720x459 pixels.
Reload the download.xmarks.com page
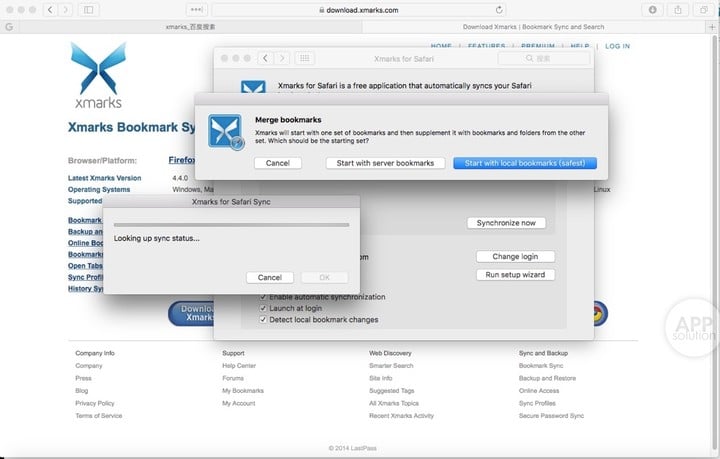click(499, 10)
